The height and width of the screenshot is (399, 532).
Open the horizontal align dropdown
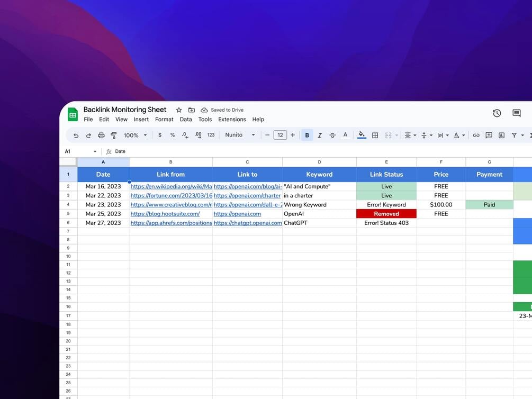click(410, 135)
